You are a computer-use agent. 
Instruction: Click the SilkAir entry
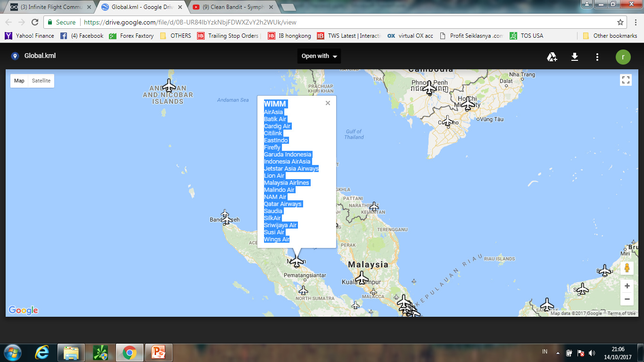coord(272,218)
